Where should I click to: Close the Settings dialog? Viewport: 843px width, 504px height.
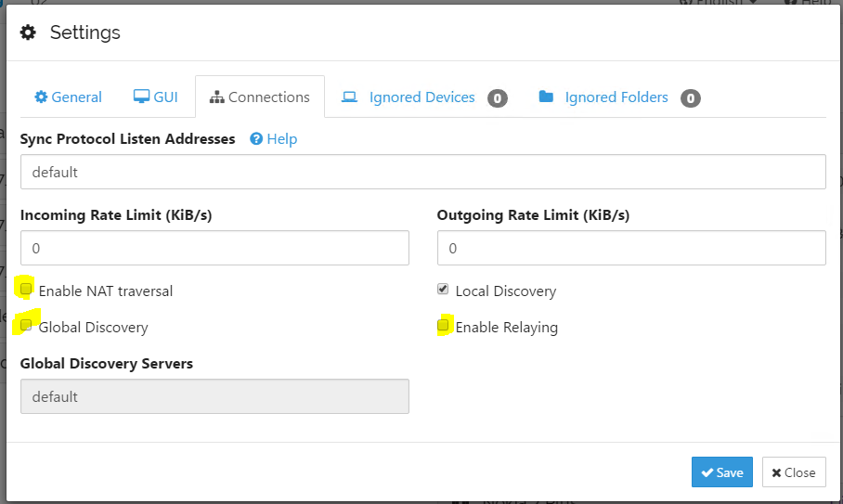click(x=793, y=472)
